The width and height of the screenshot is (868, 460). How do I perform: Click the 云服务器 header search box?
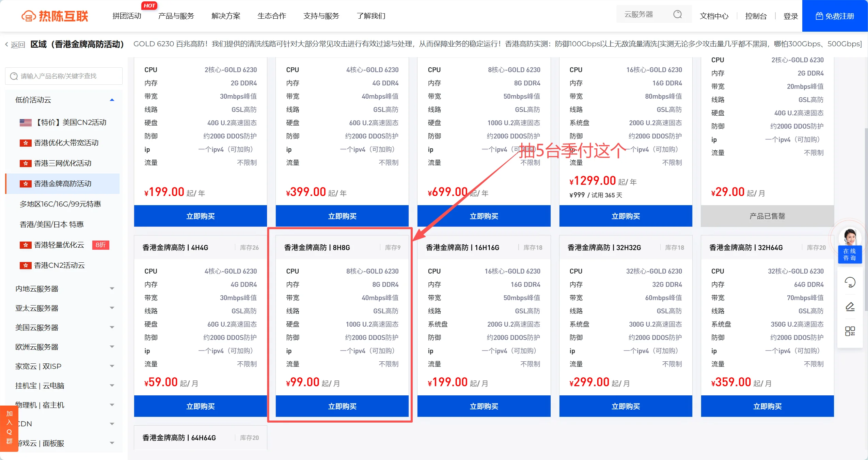(x=654, y=14)
